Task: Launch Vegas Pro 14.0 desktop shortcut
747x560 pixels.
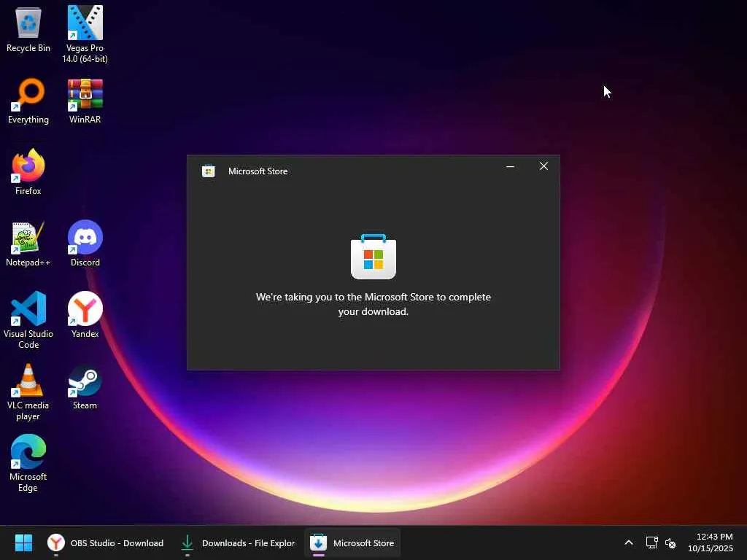Action: pyautogui.click(x=85, y=34)
